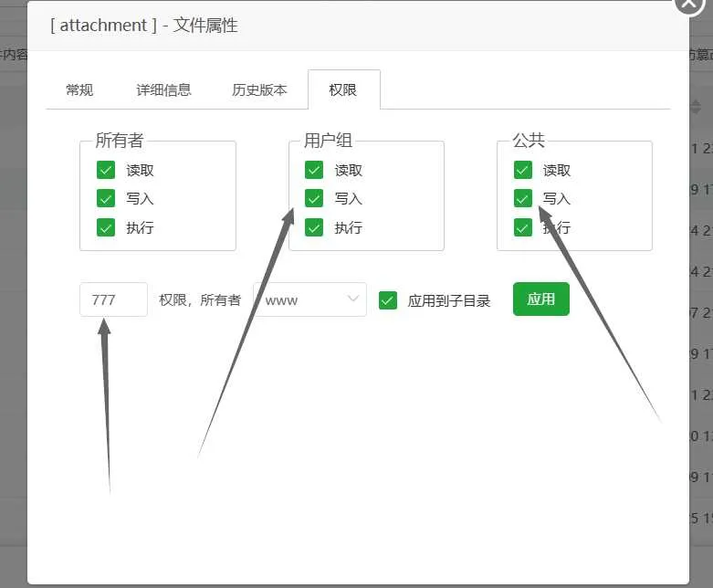Click the 所有者 group heading
This screenshot has width=713, height=588.
tap(120, 140)
